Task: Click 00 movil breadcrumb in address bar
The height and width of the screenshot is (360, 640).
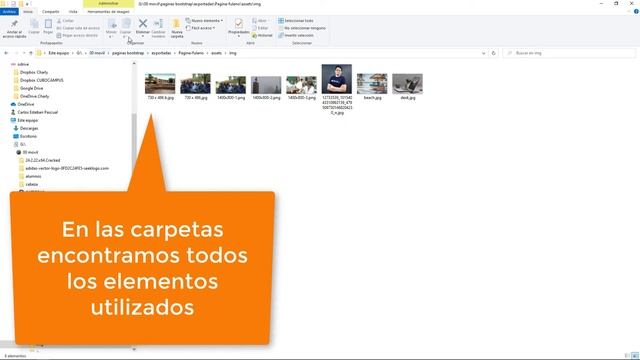Action: pyautogui.click(x=97, y=53)
